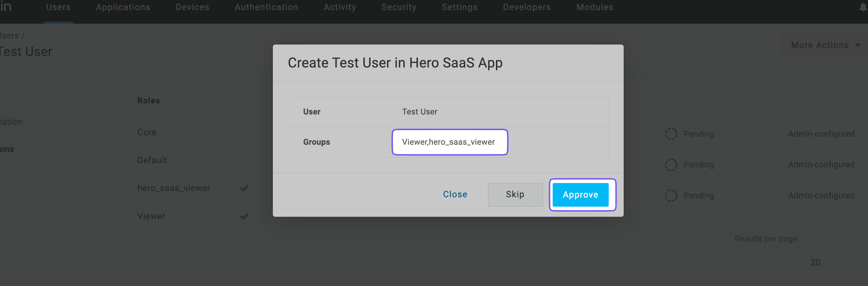Toggle the hero_saas_viewer checkmark

tap(244, 188)
